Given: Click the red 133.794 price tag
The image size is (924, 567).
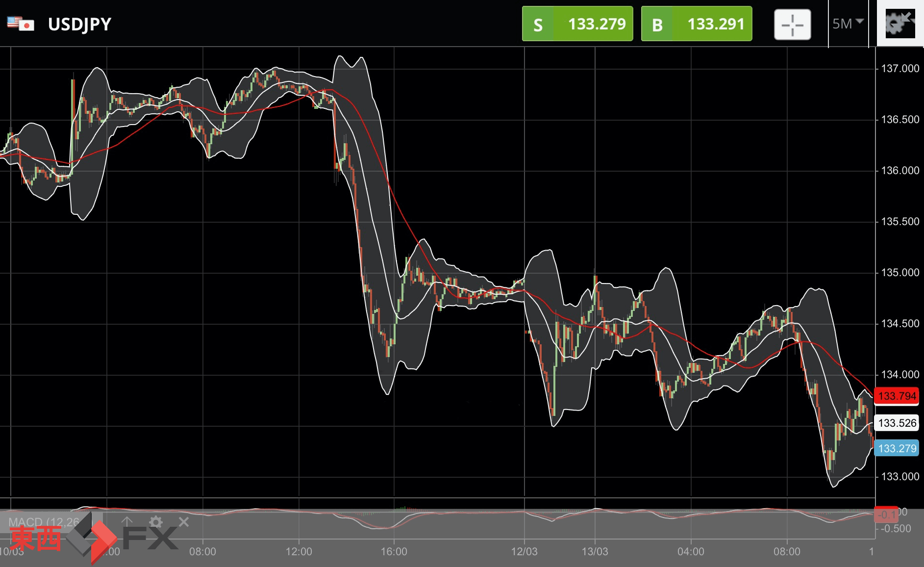Looking at the screenshot, I should tap(897, 396).
